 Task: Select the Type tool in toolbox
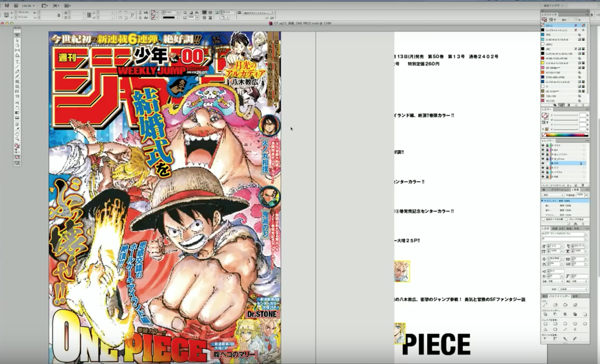[17, 62]
